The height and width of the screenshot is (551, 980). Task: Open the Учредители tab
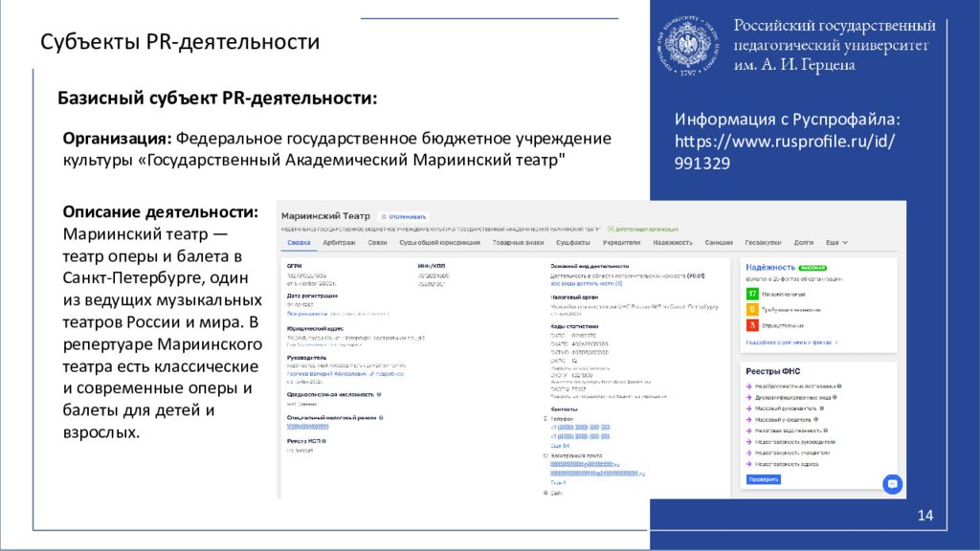[621, 242]
